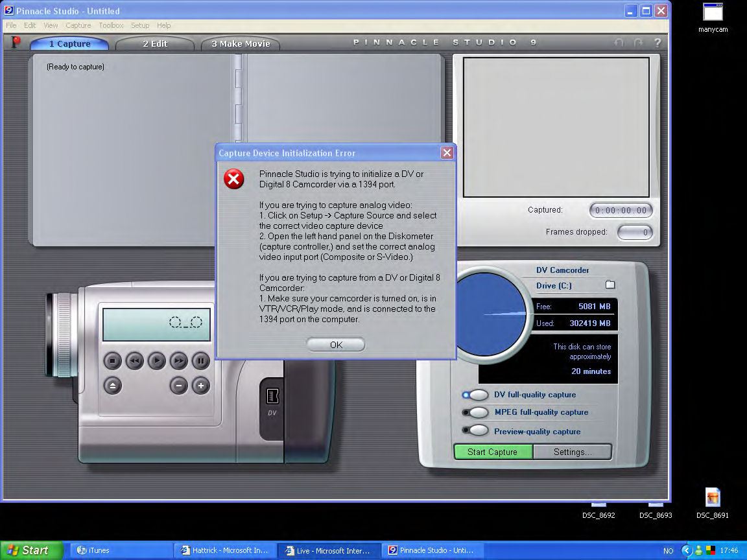Click the album page divider handle
The width and height of the screenshot is (747, 560).
(x=239, y=98)
